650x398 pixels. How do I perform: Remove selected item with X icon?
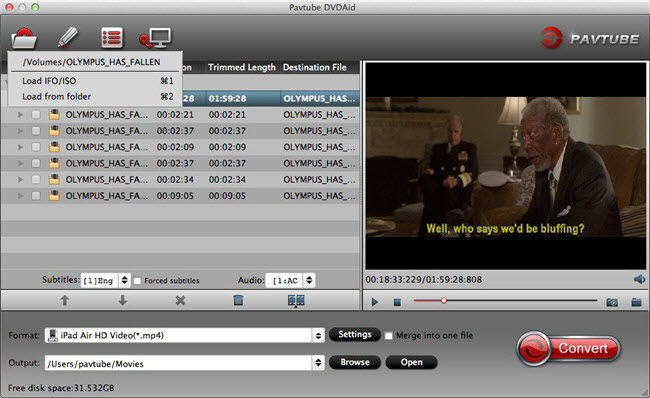click(x=180, y=300)
